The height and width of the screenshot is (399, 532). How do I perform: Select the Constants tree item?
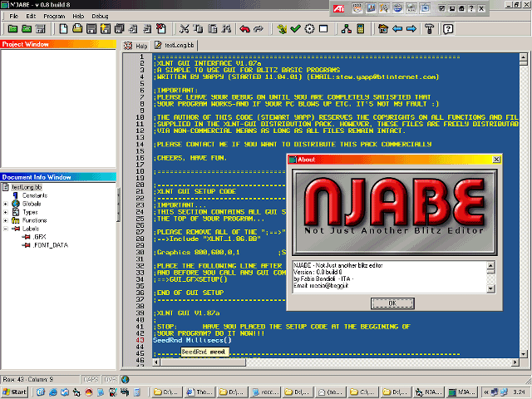coord(35,195)
